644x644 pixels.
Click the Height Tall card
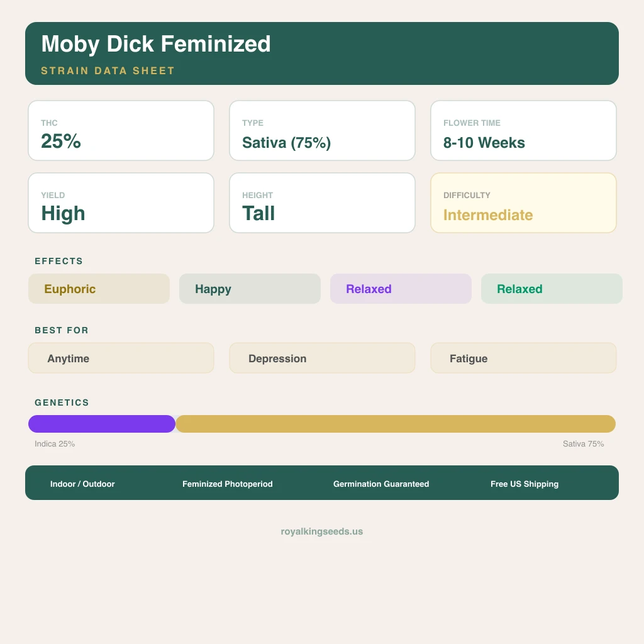(x=322, y=203)
